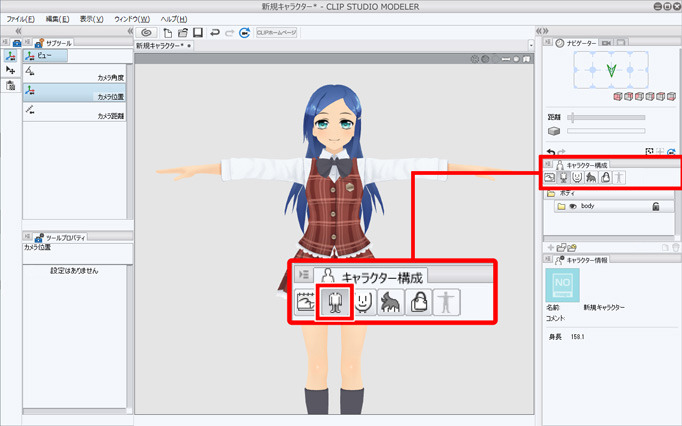Click the NO IMAGE character thumbnail

pyautogui.click(x=563, y=285)
